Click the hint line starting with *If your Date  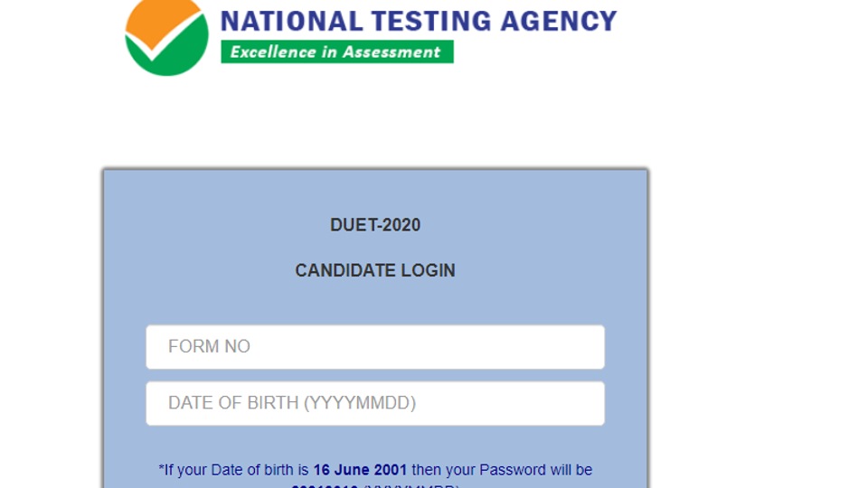click(x=375, y=470)
